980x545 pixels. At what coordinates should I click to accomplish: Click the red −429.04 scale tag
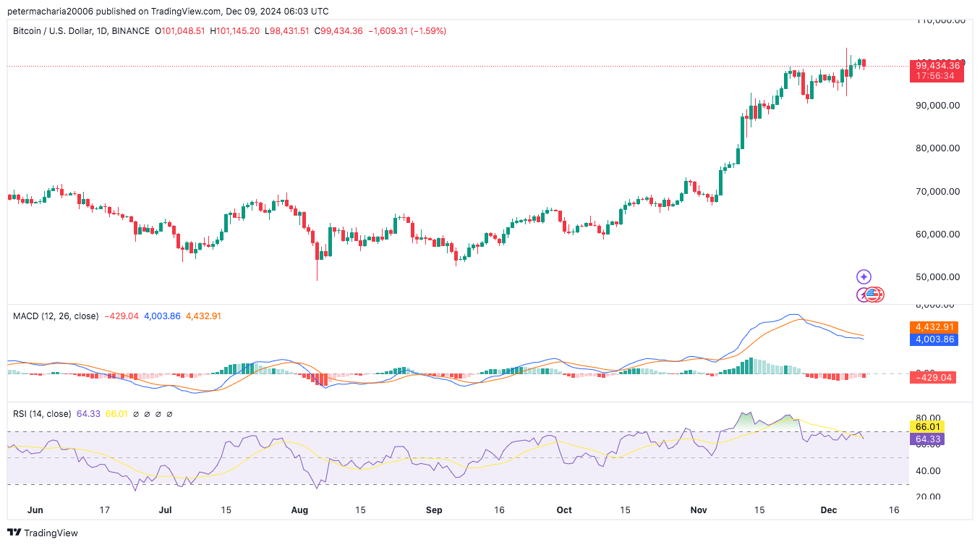pyautogui.click(x=934, y=377)
